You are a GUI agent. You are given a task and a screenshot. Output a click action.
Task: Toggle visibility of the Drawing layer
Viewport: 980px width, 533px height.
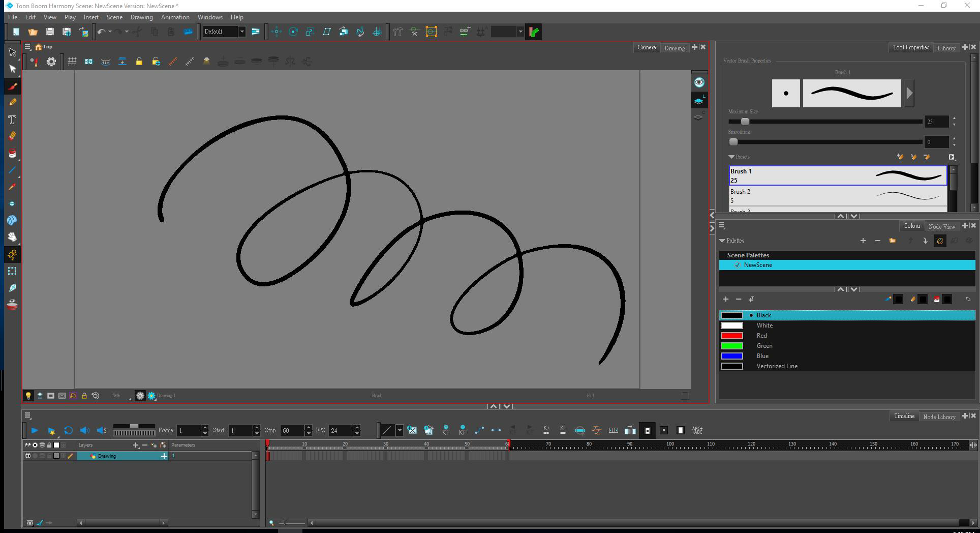tap(35, 456)
